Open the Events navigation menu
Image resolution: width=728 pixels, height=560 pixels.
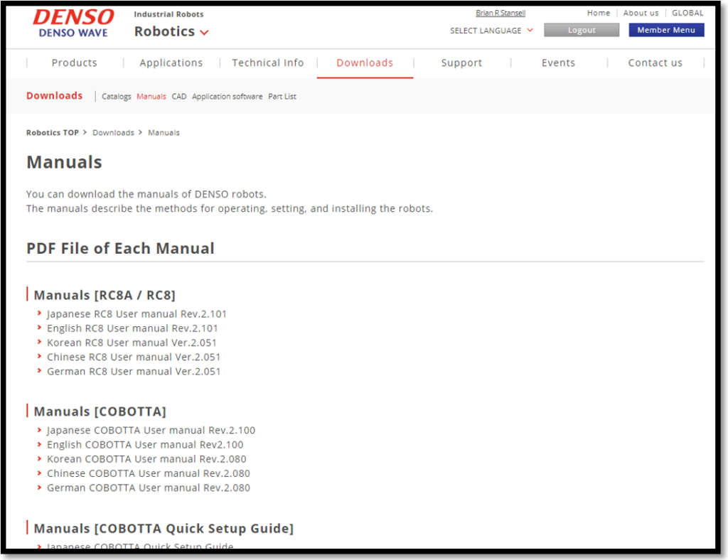tap(559, 63)
